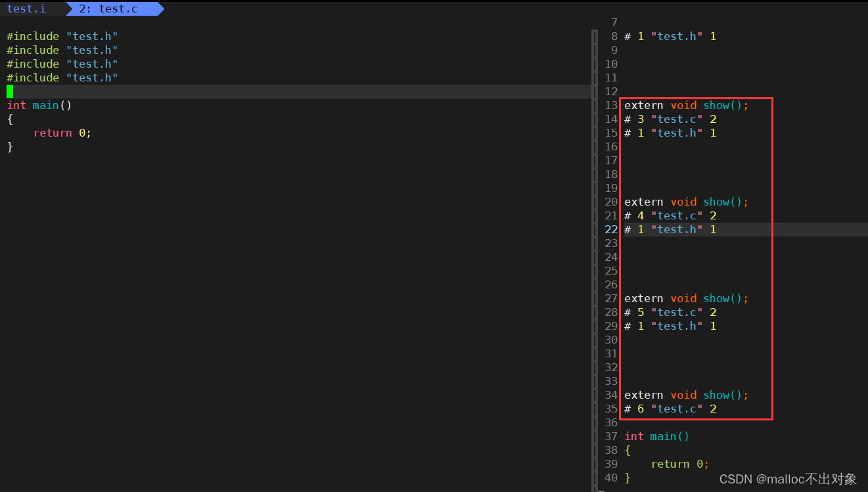Click '# 1 "test.h" 1' on line 29
The height and width of the screenshot is (492, 868).
tap(670, 326)
